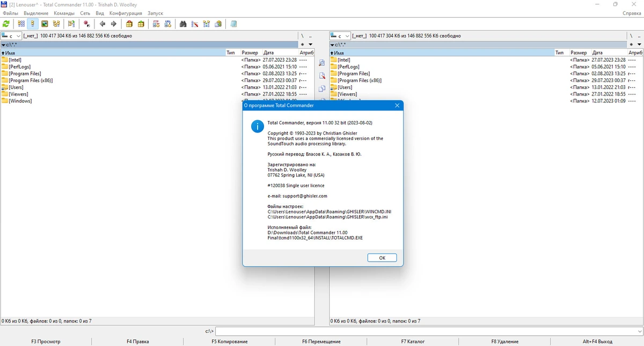Open left panel directory history arrow
Image resolution: width=644 pixels, height=346 pixels.
310,45
